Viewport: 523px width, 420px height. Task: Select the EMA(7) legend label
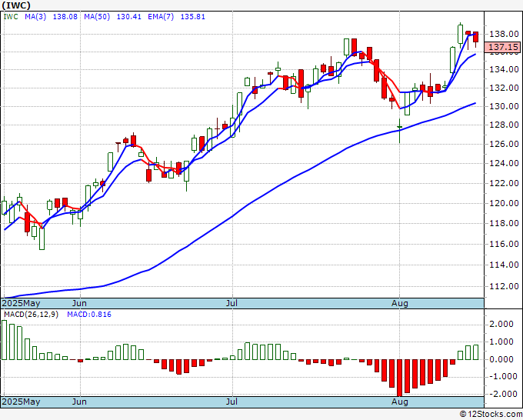[x=161, y=17]
